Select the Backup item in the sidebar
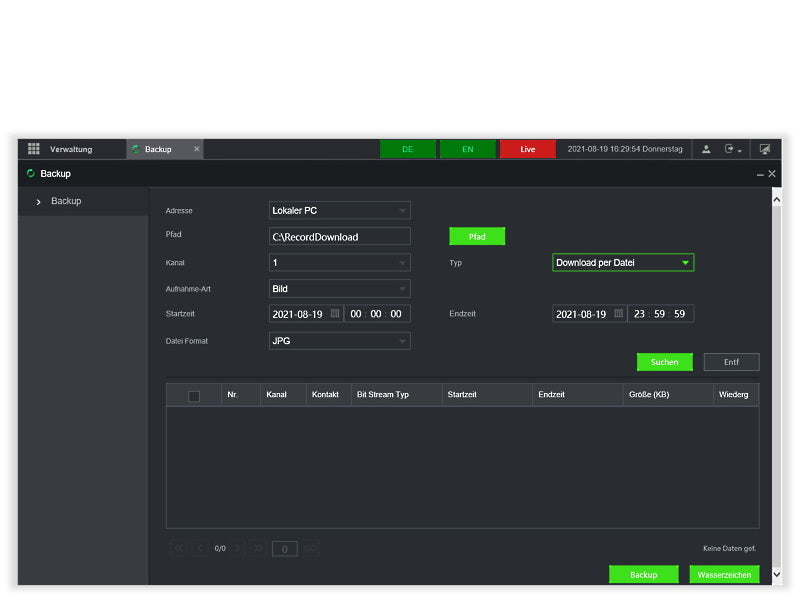800x600 pixels. pos(66,201)
